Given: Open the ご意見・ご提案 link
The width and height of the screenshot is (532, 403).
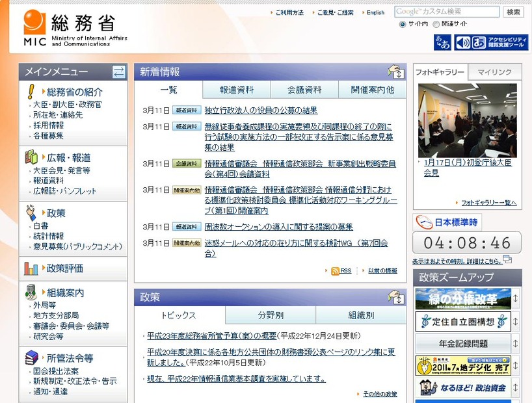Looking at the screenshot, I should click(x=335, y=12).
